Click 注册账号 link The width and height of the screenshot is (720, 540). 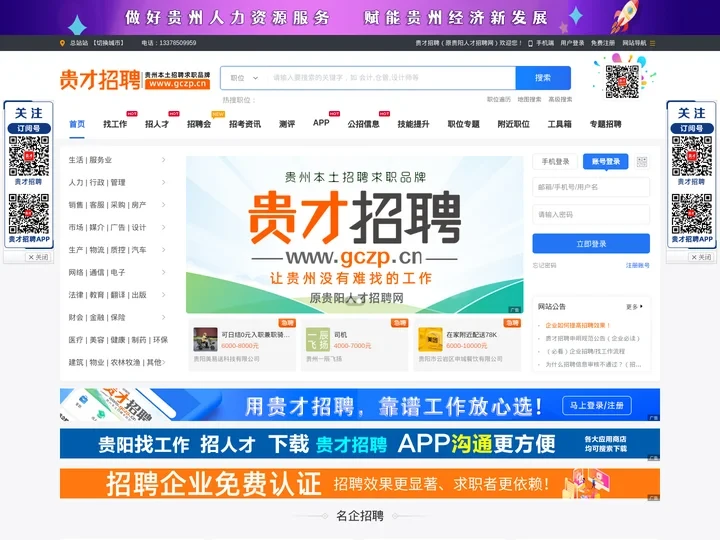click(x=638, y=265)
